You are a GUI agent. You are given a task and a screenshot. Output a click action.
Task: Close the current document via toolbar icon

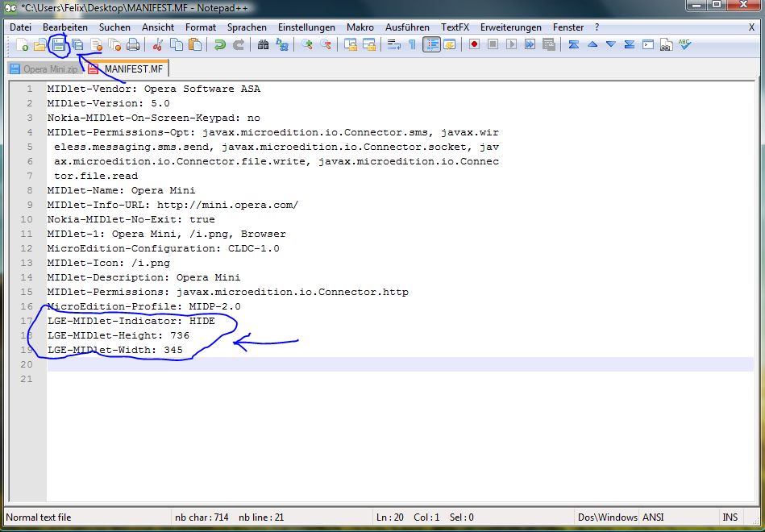pyautogui.click(x=96, y=45)
